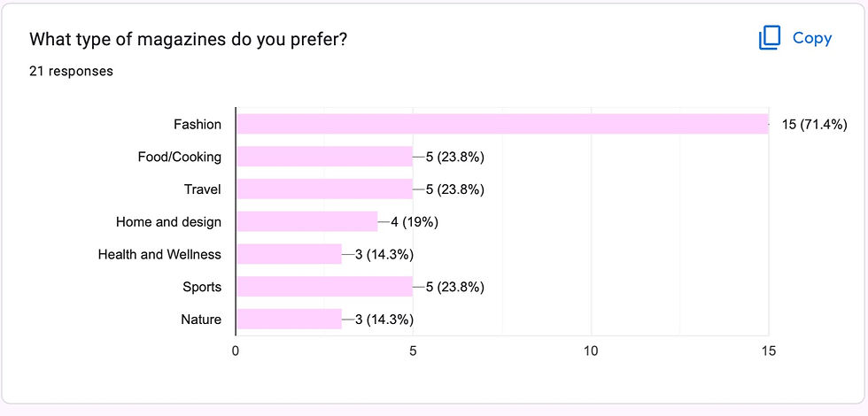Click the Sports axis label

coord(202,287)
